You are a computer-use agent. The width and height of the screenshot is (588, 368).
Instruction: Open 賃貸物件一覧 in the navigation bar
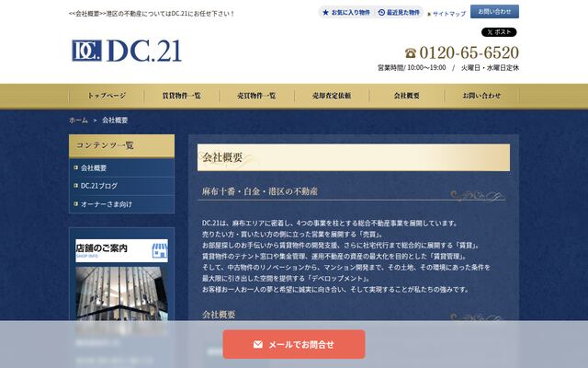[182, 96]
